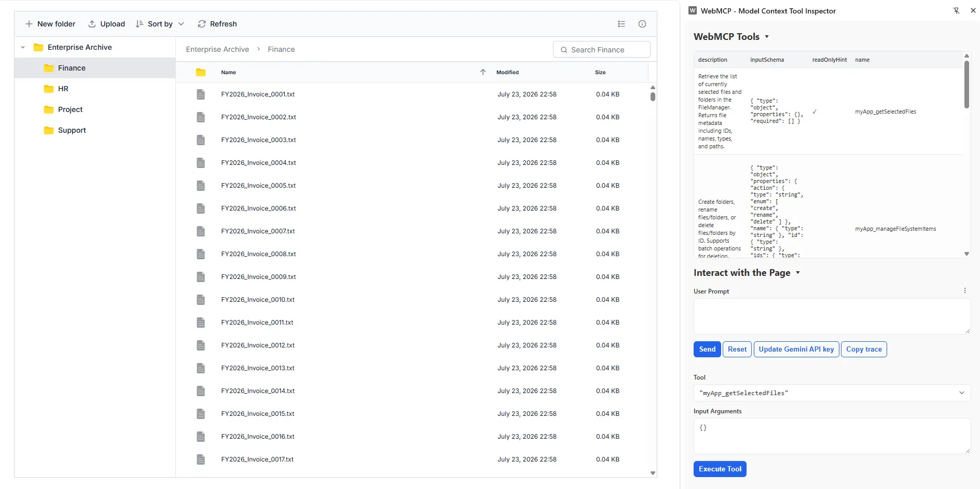Click file icon for FY2026_Invoice_0001.txt
980x489 pixels.
click(x=201, y=94)
